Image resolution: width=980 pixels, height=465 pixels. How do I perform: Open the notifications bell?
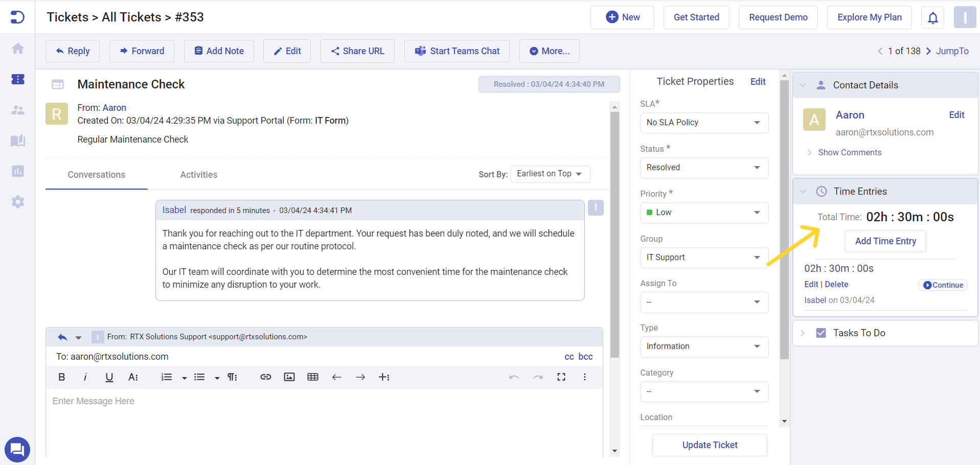[x=932, y=17]
